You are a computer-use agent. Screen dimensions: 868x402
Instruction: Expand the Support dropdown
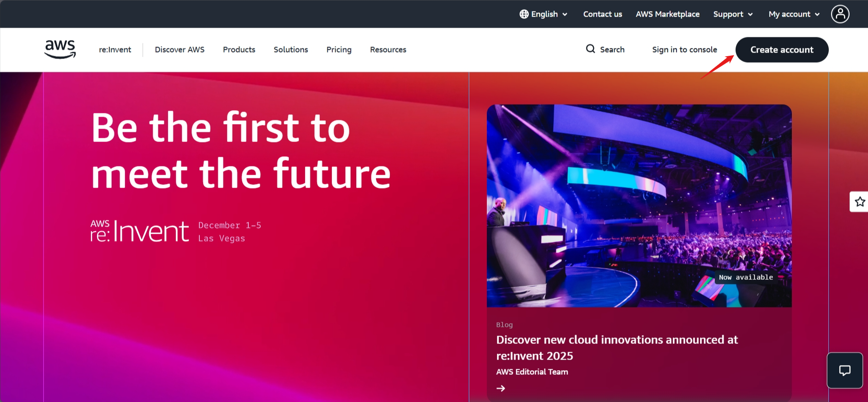(733, 14)
